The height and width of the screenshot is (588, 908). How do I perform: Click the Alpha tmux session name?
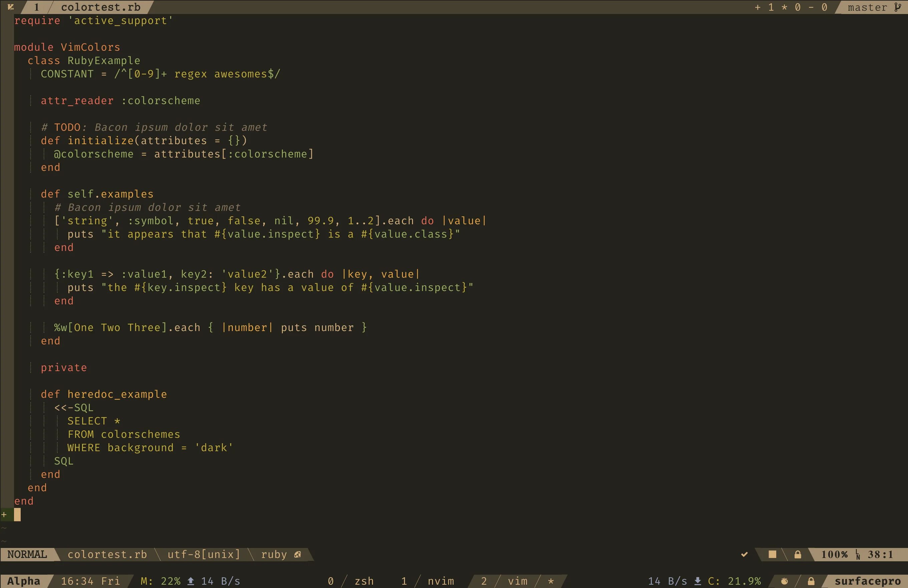pos(24,581)
